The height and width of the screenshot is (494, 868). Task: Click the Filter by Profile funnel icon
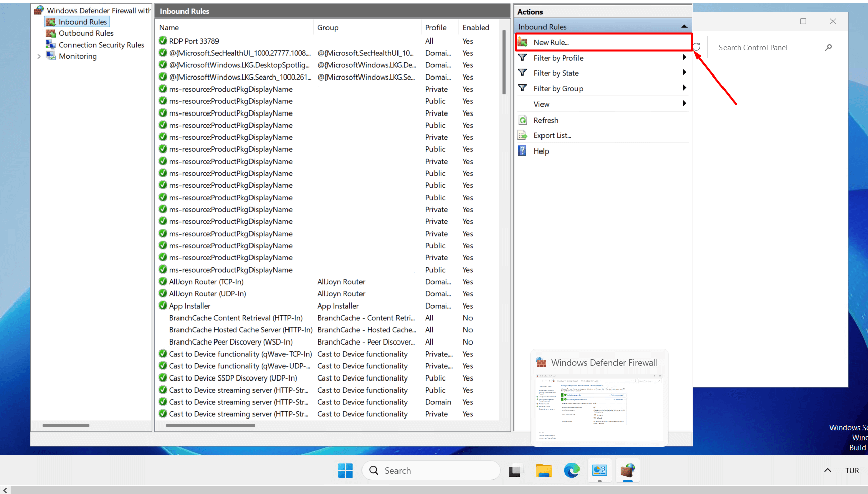(523, 58)
